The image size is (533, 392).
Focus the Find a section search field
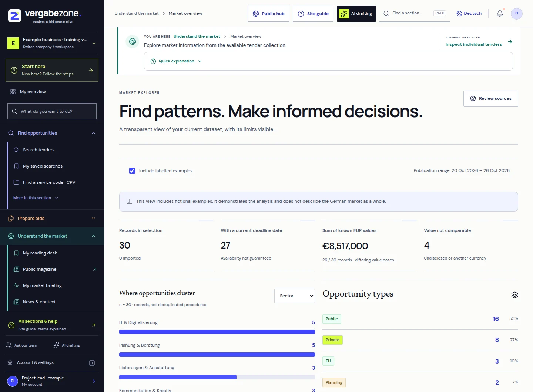(415, 13)
